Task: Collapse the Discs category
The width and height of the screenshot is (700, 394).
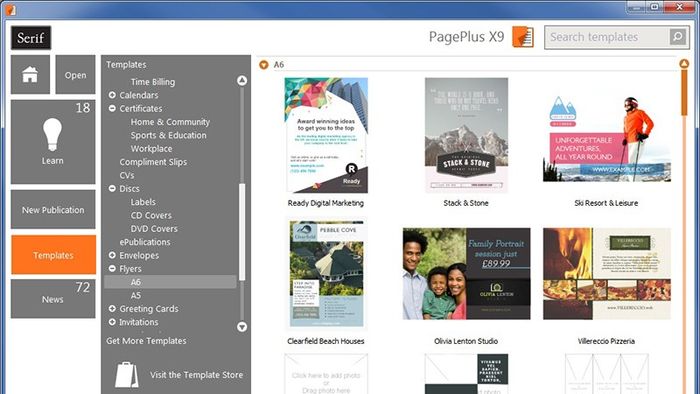Action: point(112,189)
